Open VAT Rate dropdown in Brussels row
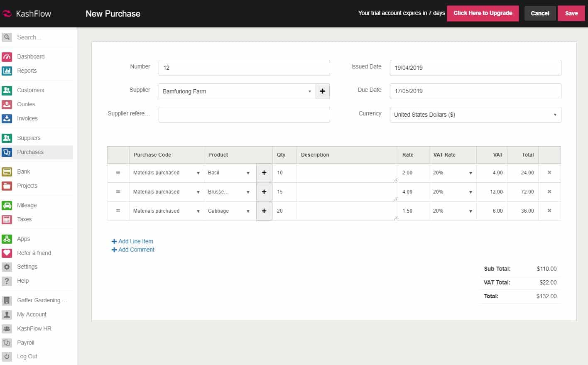The width and height of the screenshot is (588, 365). 453,192
